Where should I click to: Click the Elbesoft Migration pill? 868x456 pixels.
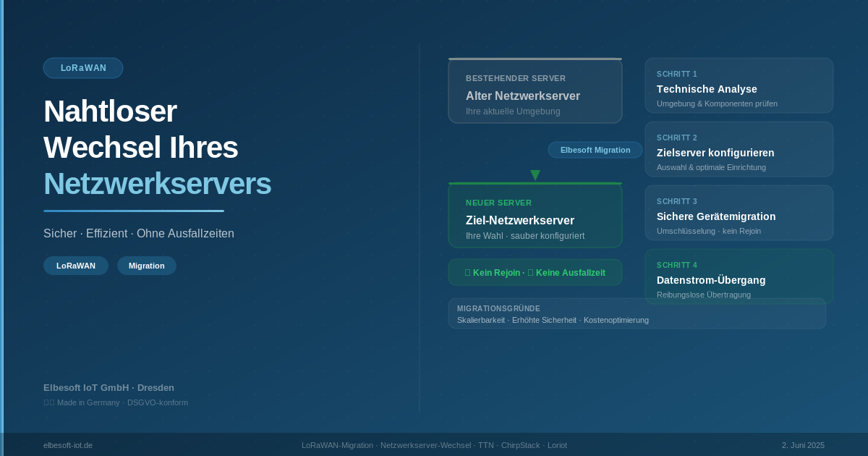(595, 150)
